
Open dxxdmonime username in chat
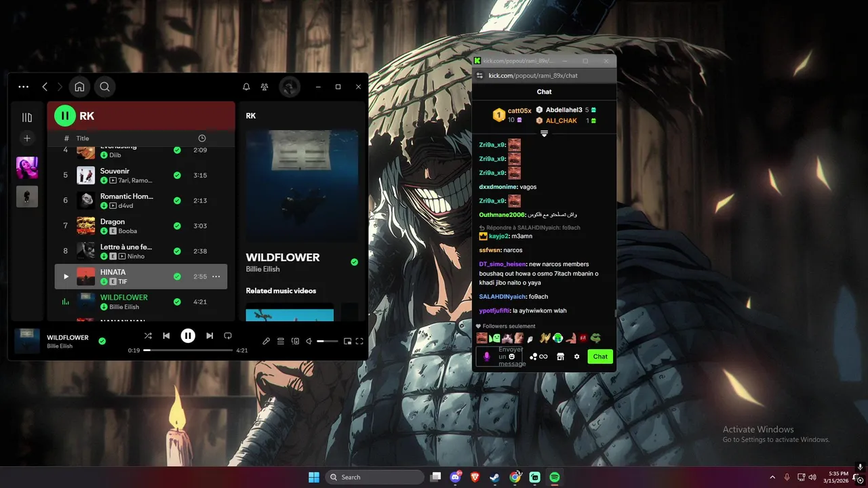pos(498,186)
